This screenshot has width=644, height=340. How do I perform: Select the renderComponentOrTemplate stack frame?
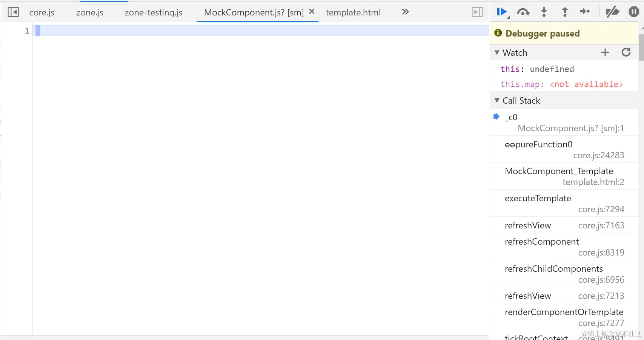tap(564, 317)
